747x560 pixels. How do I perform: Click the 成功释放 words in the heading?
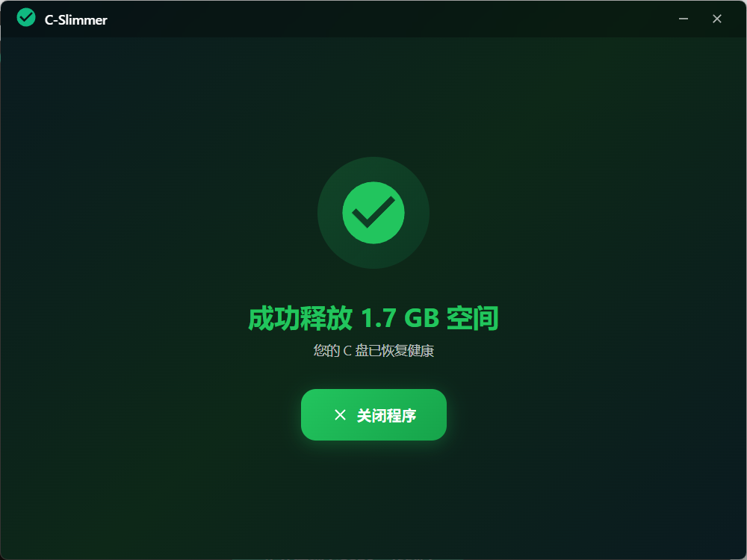point(300,318)
